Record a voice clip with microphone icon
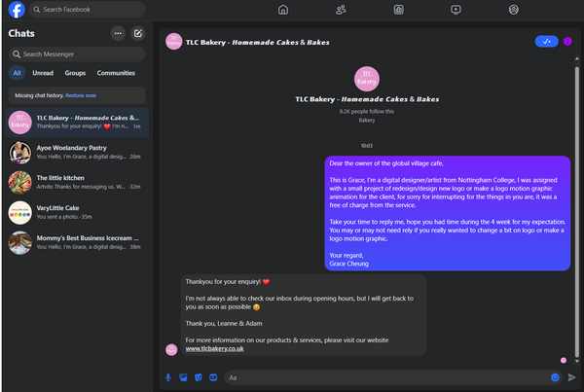This screenshot has height=392, width=584. [168, 377]
